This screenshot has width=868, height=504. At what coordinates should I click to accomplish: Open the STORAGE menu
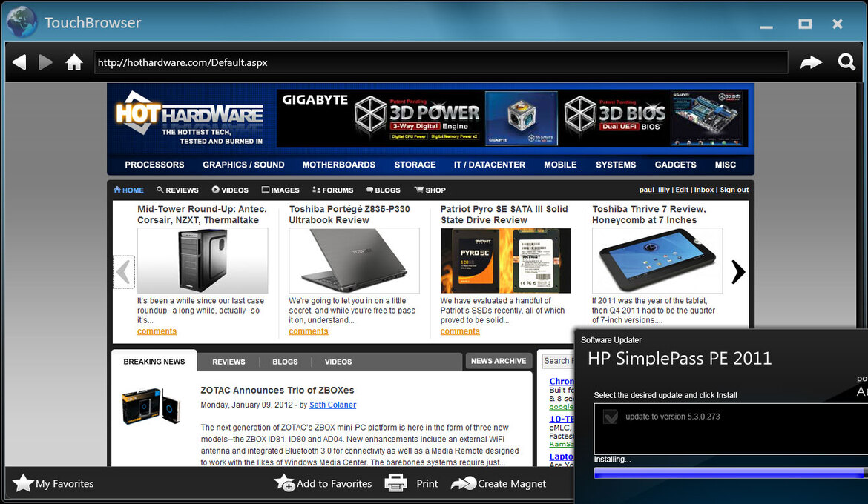pos(415,165)
